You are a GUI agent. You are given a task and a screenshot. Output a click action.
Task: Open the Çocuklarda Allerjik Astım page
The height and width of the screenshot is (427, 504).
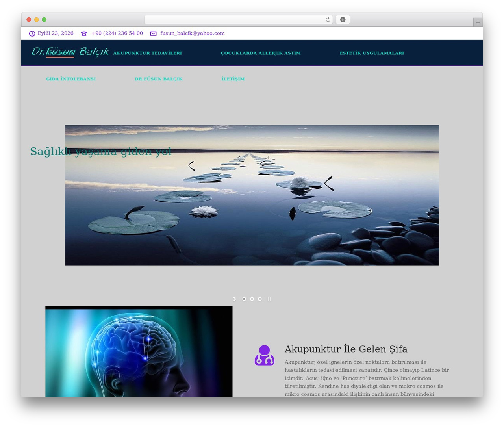261,53
